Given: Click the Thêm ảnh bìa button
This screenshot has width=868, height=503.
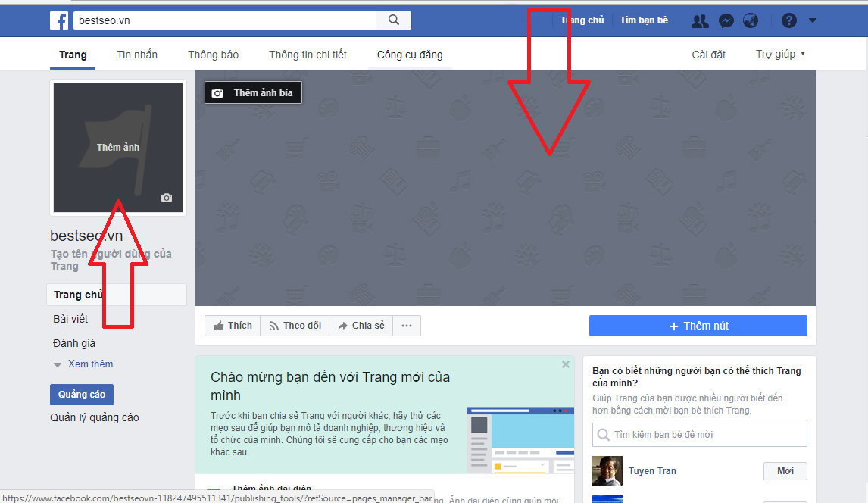Looking at the screenshot, I should [253, 93].
